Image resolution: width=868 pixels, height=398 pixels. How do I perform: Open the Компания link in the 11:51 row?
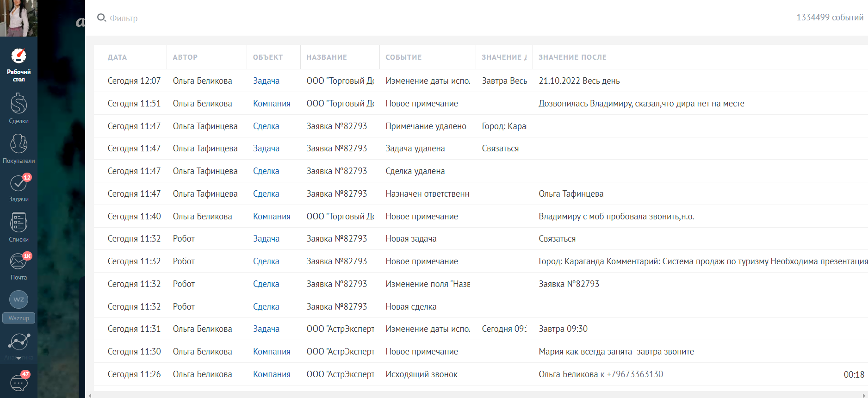pyautogui.click(x=272, y=104)
